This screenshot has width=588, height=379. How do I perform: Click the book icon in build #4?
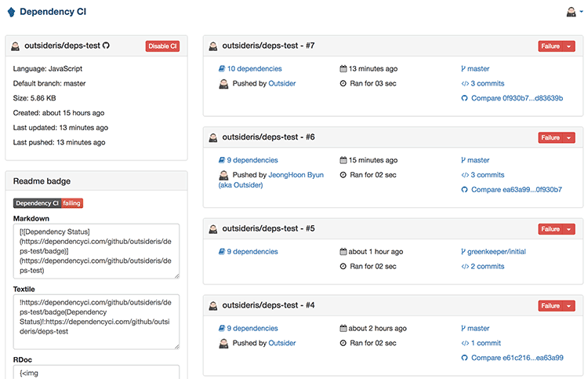[222, 328]
